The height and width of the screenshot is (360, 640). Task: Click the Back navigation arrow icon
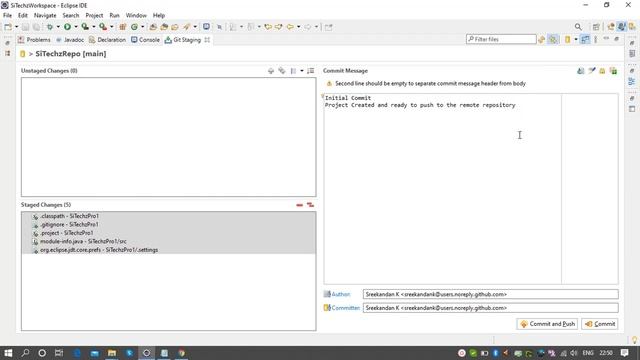290,27
